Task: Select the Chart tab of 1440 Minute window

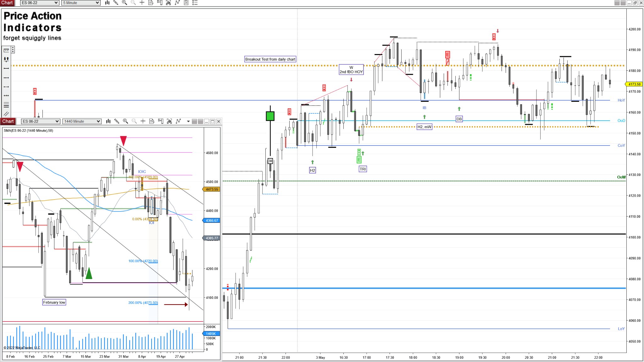Action: pos(8,121)
